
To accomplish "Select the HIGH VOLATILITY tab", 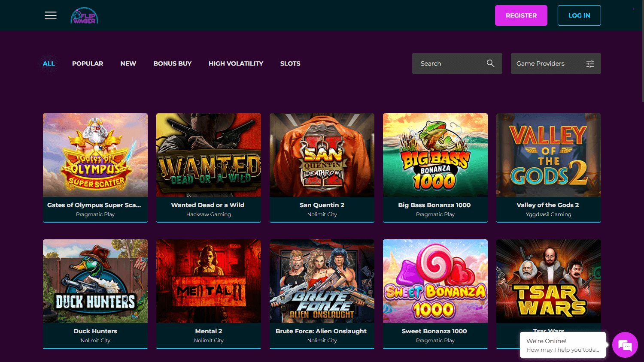I will 236,63.
